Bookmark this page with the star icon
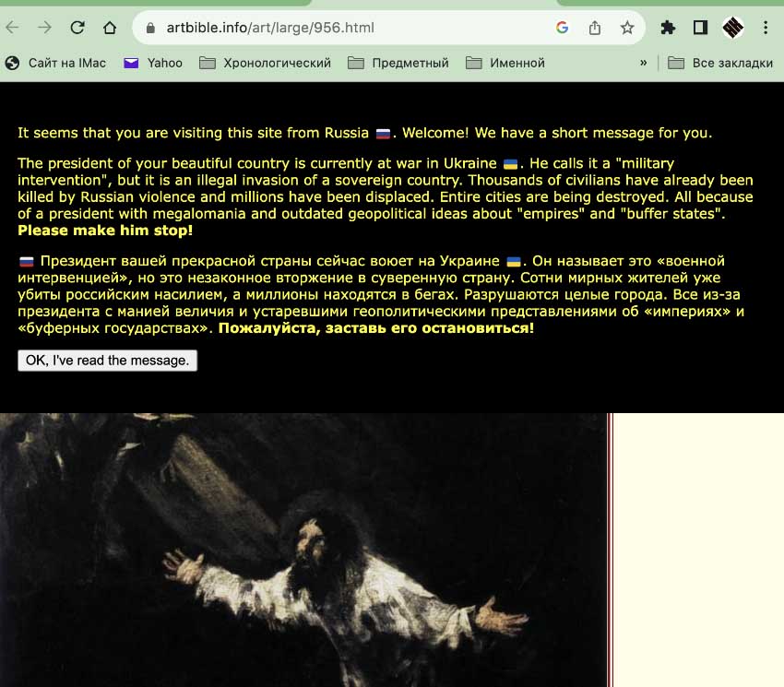The width and height of the screenshot is (784, 687). coord(627,28)
